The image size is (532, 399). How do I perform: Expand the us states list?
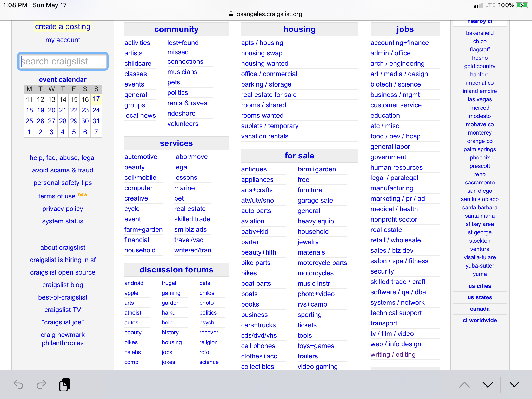click(x=480, y=297)
